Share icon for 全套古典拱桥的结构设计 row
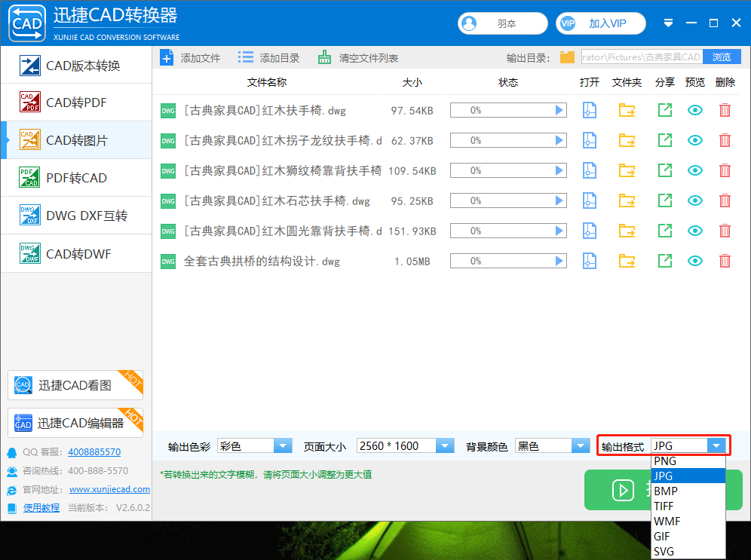Image resolution: width=751 pixels, height=560 pixels. click(x=665, y=261)
